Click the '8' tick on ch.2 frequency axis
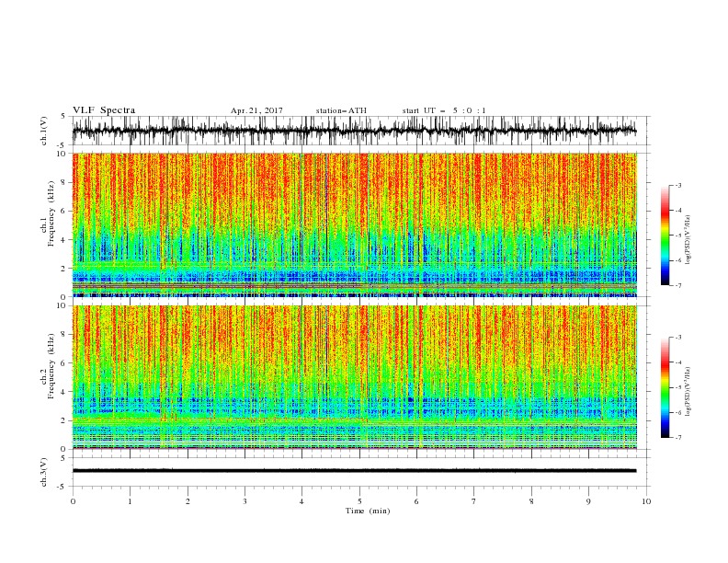 [x=63, y=335]
